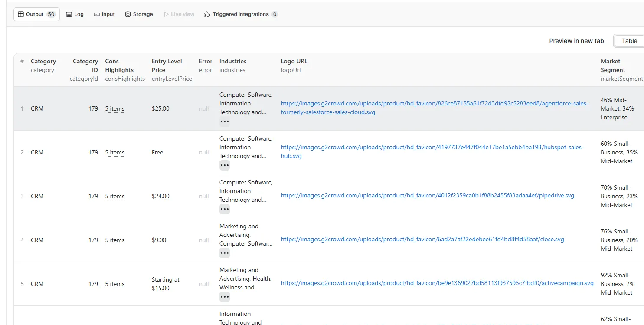Click the Triggered integrations puzzle icon
Image resolution: width=644 pixels, height=325 pixels.
tap(207, 14)
